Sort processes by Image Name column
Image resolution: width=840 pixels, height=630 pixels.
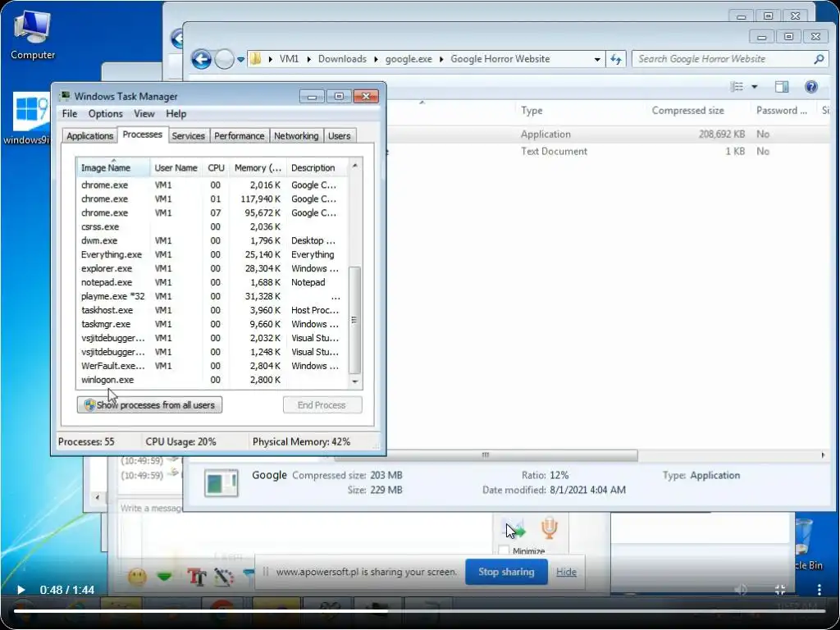[x=113, y=167]
